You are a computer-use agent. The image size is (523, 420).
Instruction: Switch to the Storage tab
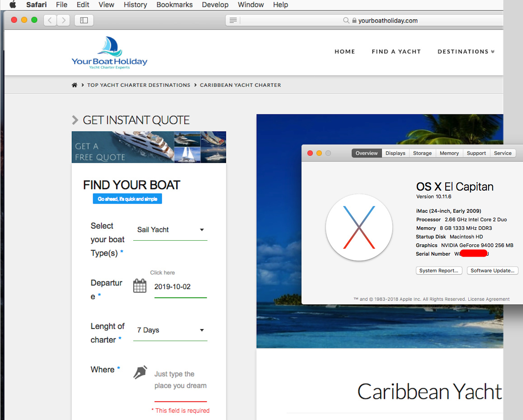422,153
